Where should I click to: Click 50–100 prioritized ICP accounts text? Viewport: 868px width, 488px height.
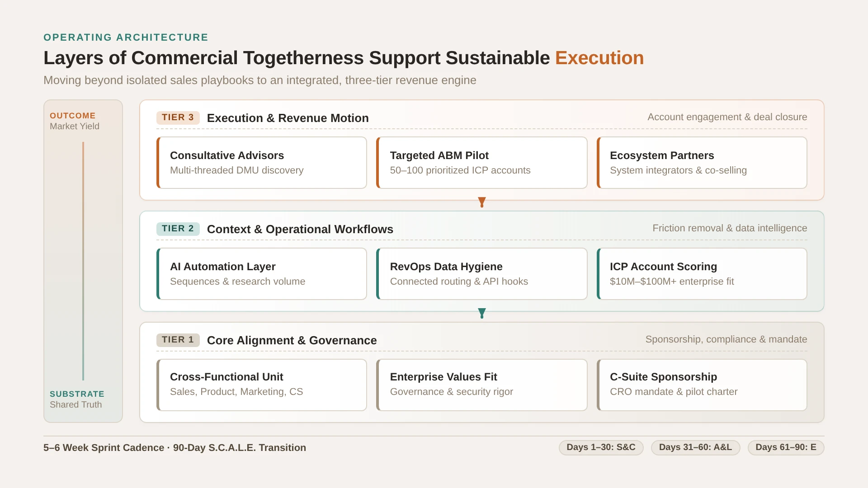460,170
